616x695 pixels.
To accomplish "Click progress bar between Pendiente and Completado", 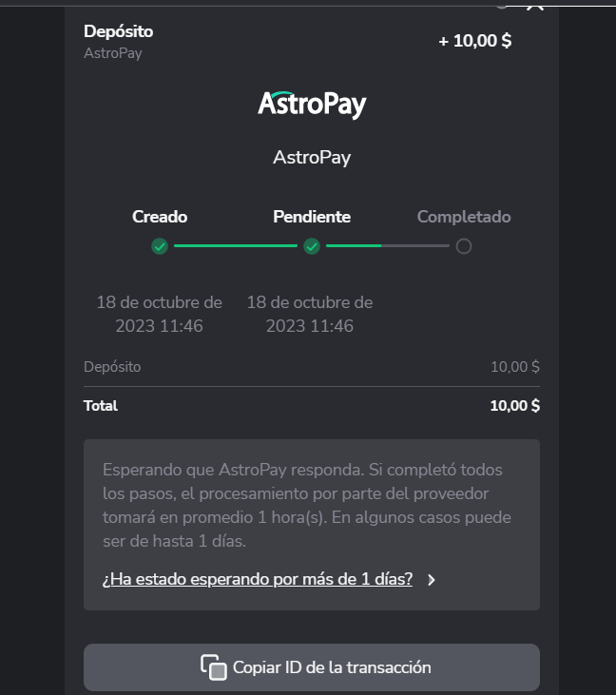I will click(388, 246).
